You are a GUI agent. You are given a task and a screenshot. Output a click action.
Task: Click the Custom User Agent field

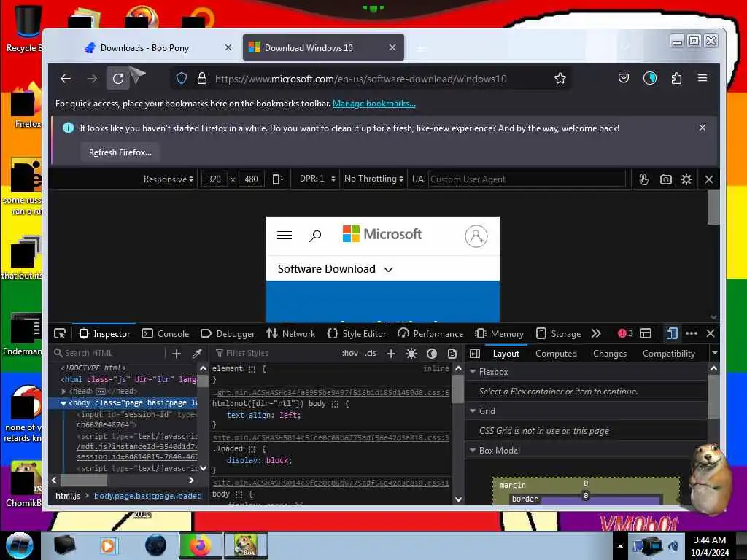tap(527, 179)
